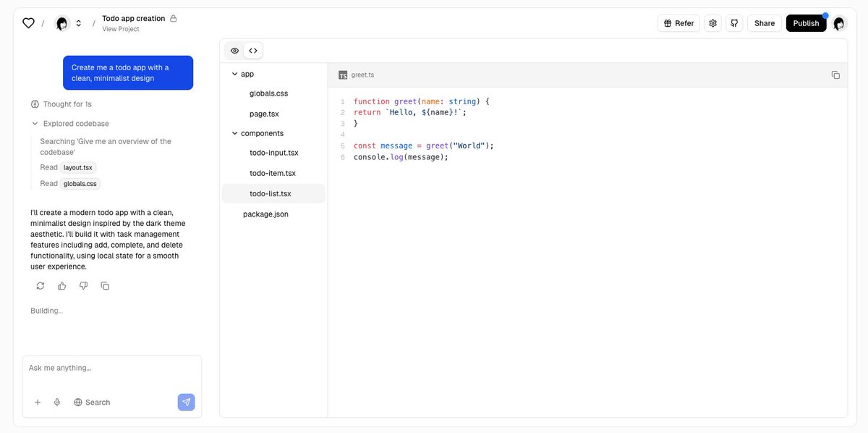Toggle the code view icon
This screenshot has width=868, height=433.
pyautogui.click(x=252, y=50)
